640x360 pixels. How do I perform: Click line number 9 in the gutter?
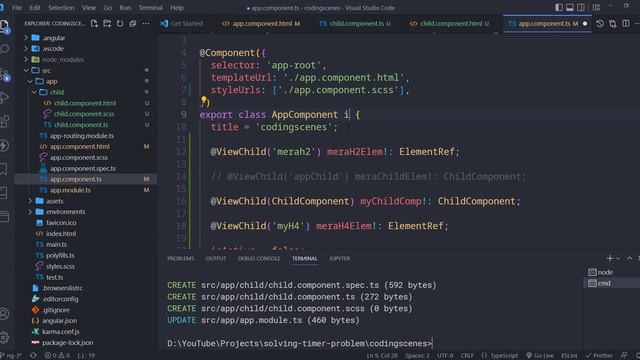183,115
